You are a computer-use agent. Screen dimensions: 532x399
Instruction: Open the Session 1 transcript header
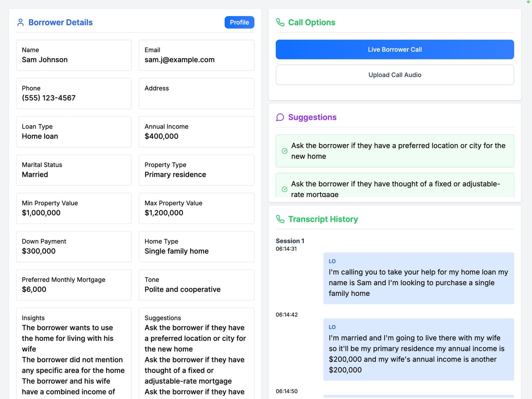290,241
